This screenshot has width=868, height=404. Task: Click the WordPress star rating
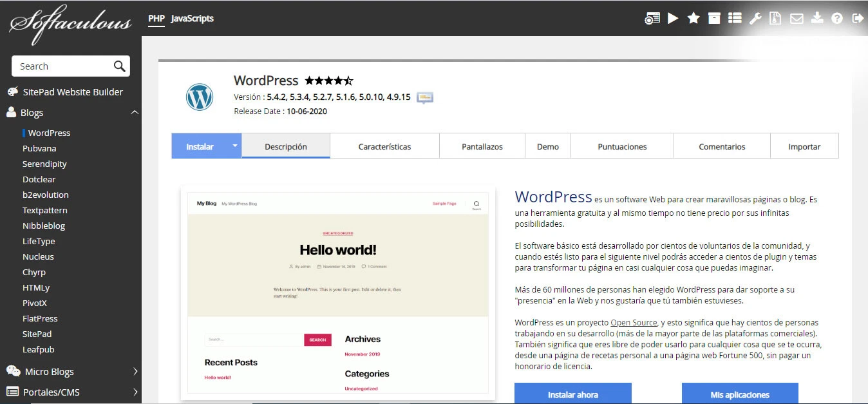pyautogui.click(x=329, y=81)
